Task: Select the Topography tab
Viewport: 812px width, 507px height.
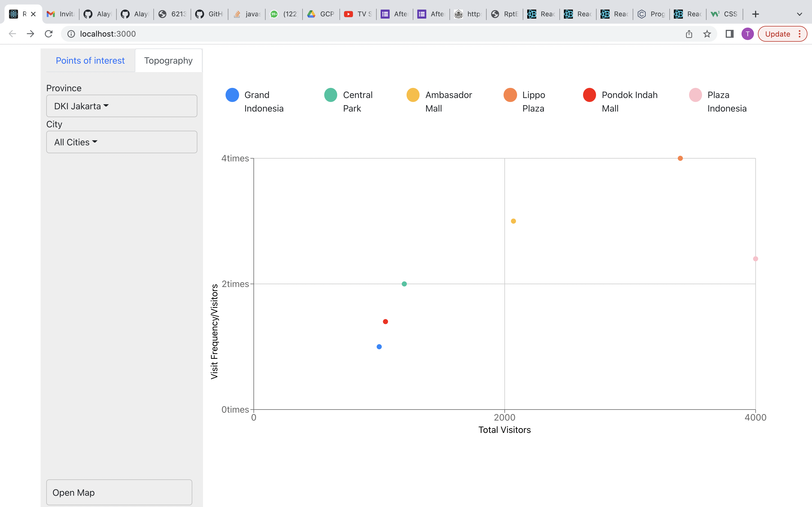Action: [x=168, y=61]
